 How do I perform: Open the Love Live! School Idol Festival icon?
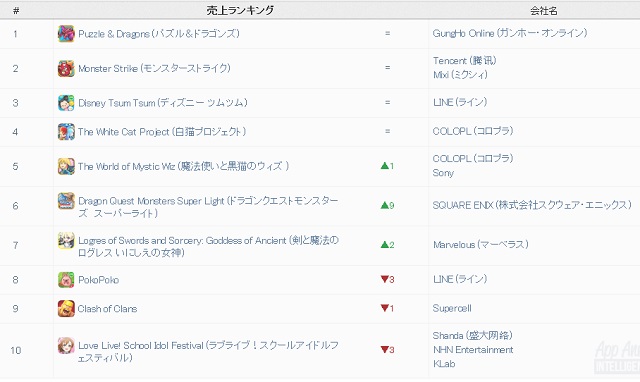pyautogui.click(x=66, y=345)
